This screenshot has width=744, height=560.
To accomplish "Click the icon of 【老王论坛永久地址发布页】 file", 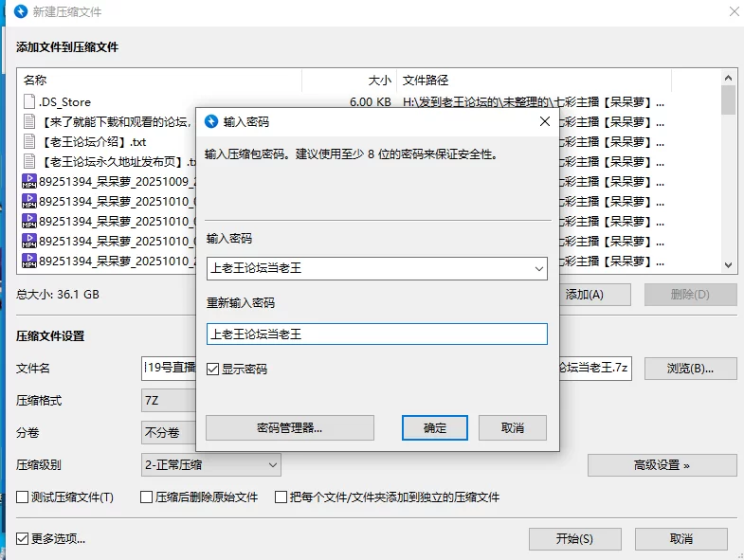I will tap(29, 161).
